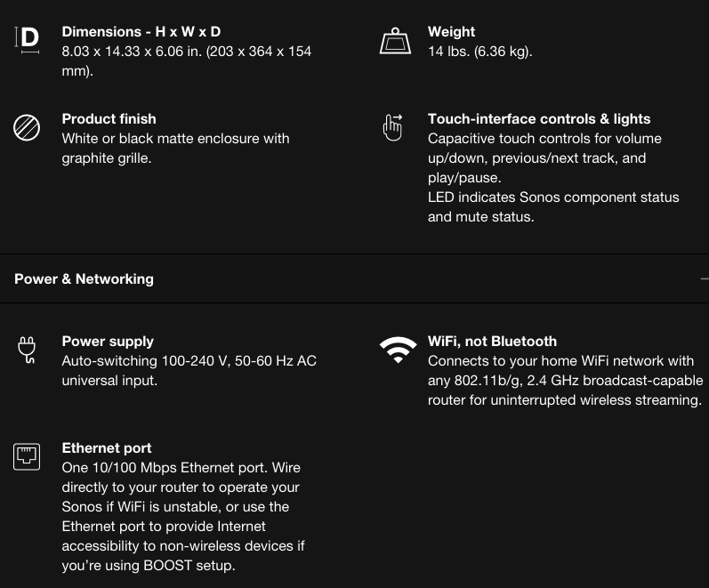Viewport: 709px width, 588px height.
Task: Collapse the Power & Networking section
Action: 354,279
